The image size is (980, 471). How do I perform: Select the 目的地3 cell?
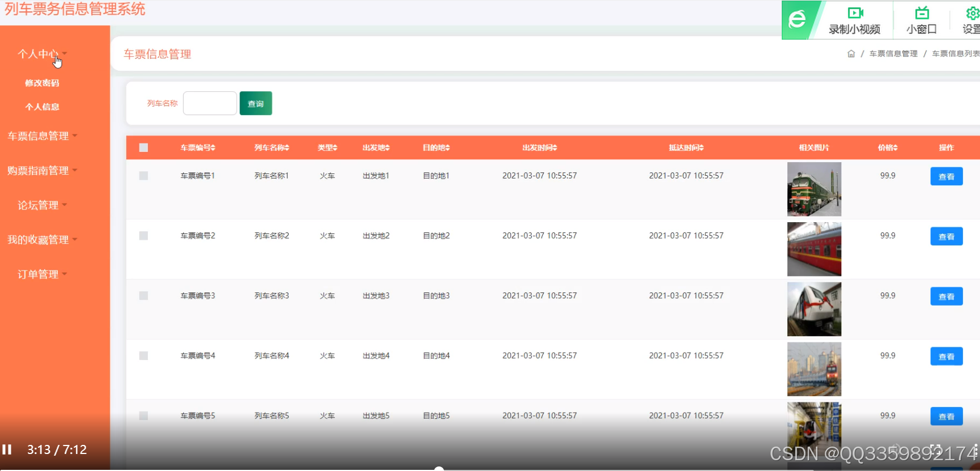[x=436, y=296]
